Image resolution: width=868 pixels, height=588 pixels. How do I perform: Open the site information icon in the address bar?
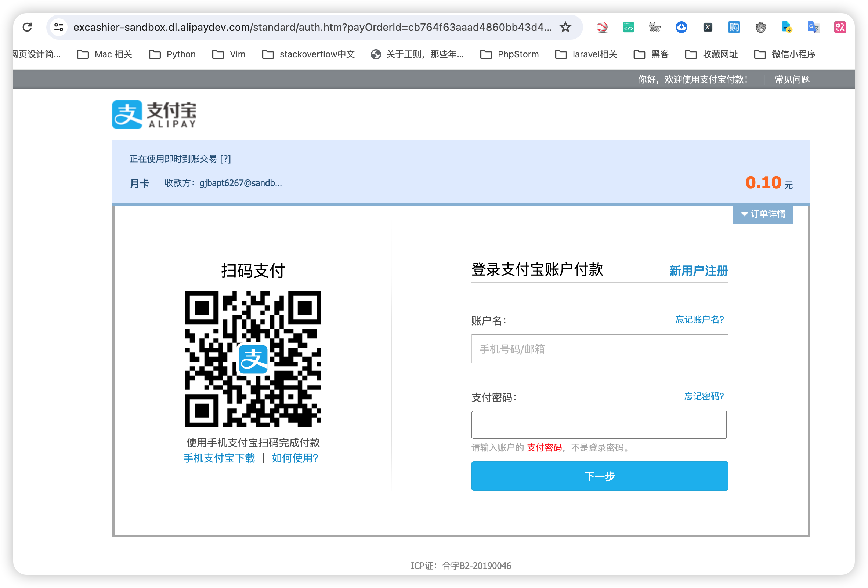tap(59, 27)
